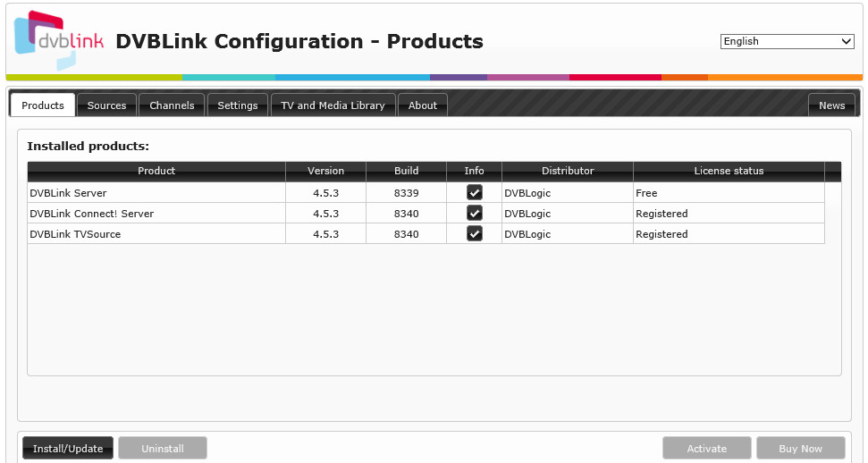Click the Uninstall button
Image resolution: width=868 pixels, height=463 pixels.
tap(163, 448)
